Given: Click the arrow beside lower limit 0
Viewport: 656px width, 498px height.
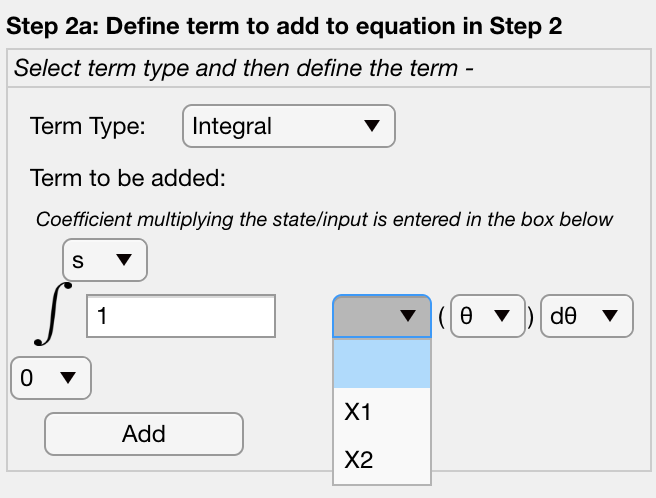Looking at the screenshot, I should tap(68, 378).
